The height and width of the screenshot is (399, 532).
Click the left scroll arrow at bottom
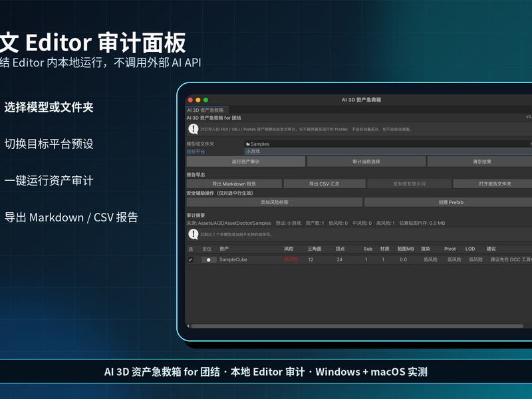188,326
